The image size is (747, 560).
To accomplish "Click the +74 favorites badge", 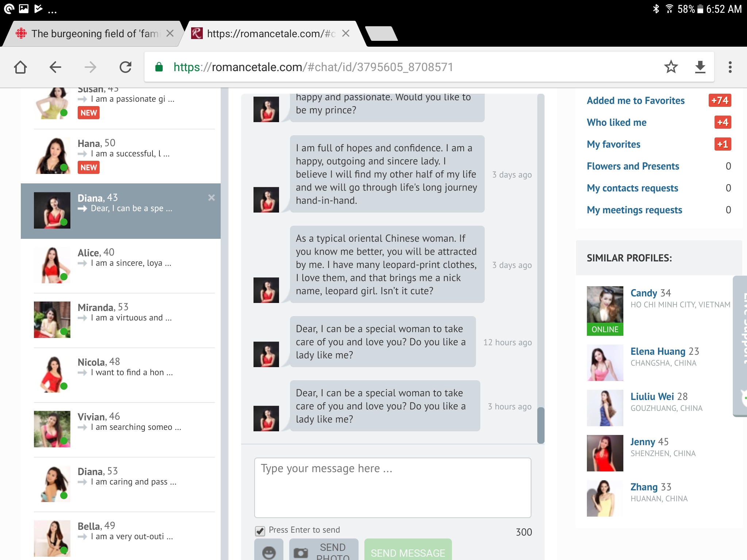I will coord(720,100).
